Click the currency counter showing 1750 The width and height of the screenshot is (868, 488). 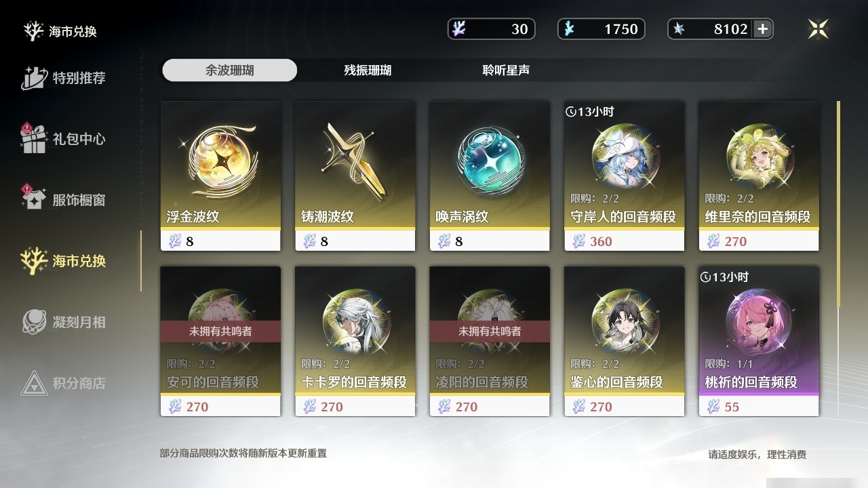[601, 28]
